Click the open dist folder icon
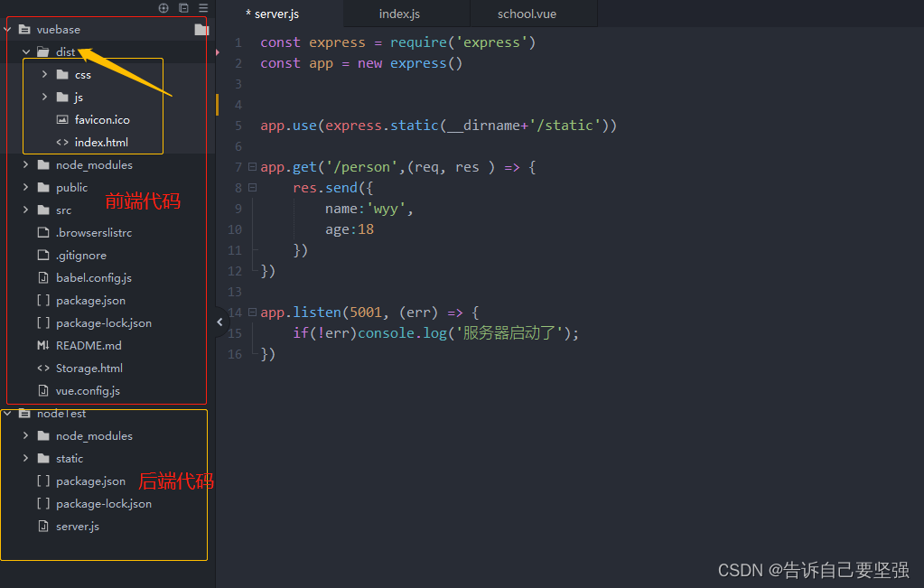 43,51
